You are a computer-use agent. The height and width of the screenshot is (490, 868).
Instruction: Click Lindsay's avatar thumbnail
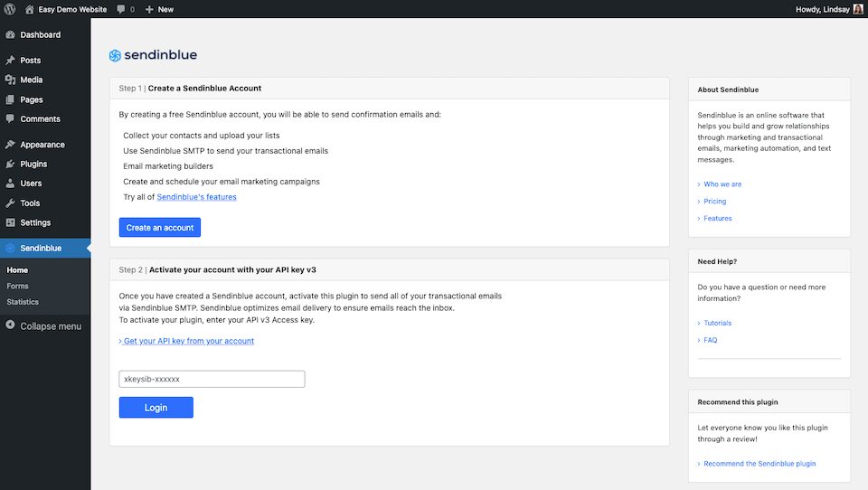pyautogui.click(x=858, y=9)
